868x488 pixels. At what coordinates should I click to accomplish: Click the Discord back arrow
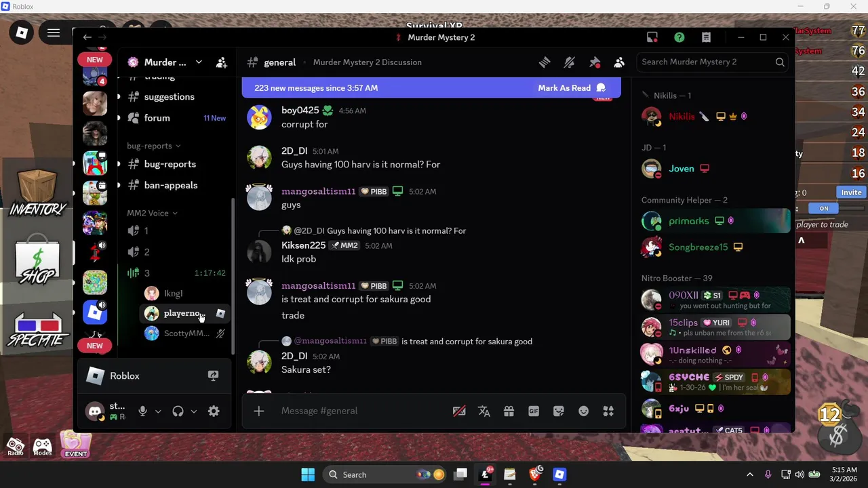click(x=87, y=37)
